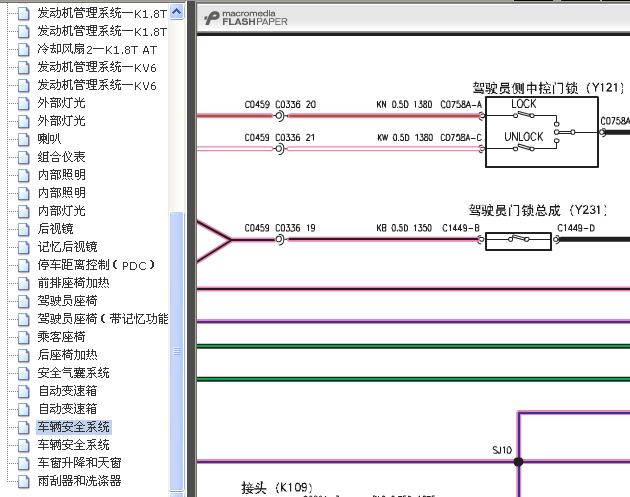The width and height of the screenshot is (630, 497).
Task: Click the Macromedia FlashPaper logo
Action: pos(246,18)
